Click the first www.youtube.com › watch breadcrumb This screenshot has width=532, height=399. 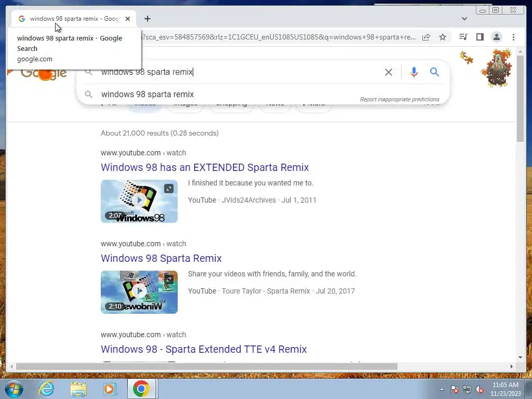pyautogui.click(x=143, y=153)
